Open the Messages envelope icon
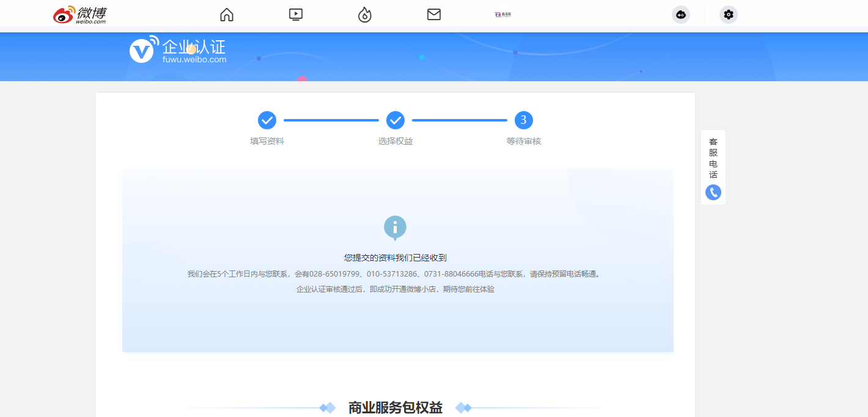Viewport: 868px width, 417px height. point(434,15)
